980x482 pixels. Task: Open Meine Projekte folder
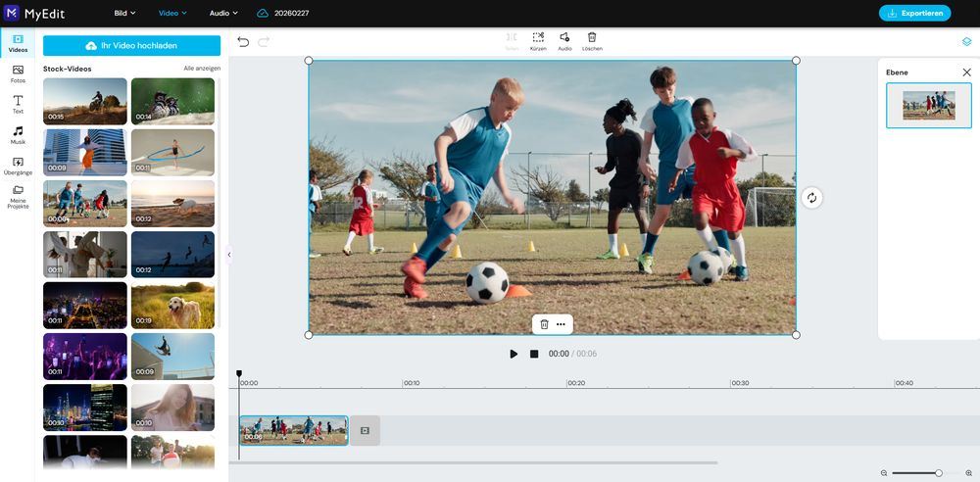click(18, 197)
